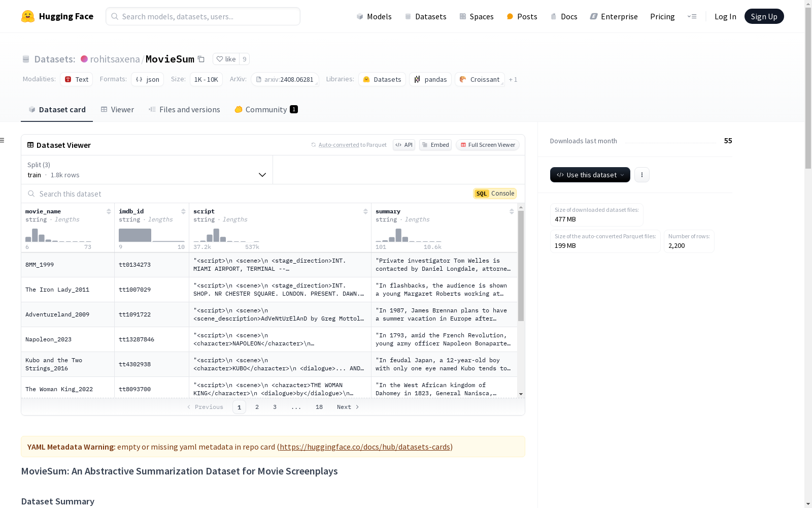
Task: Click the Croissant library tag
Action: click(x=480, y=79)
